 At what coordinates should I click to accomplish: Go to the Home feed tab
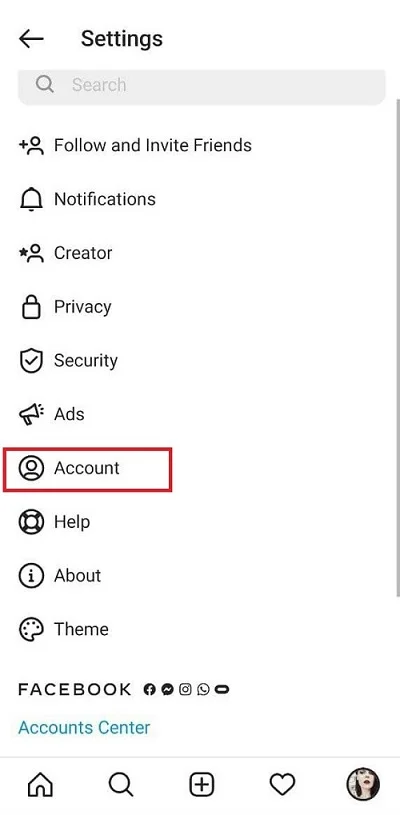pos(40,784)
